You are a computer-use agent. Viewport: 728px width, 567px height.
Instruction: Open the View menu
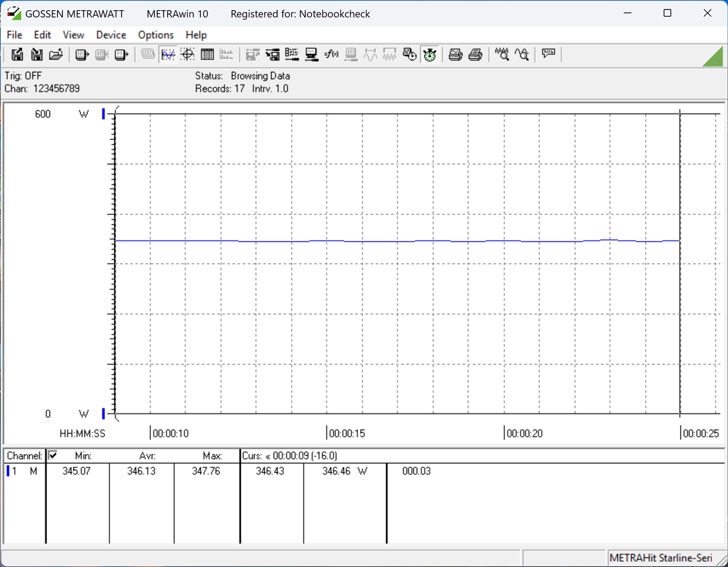(x=73, y=35)
